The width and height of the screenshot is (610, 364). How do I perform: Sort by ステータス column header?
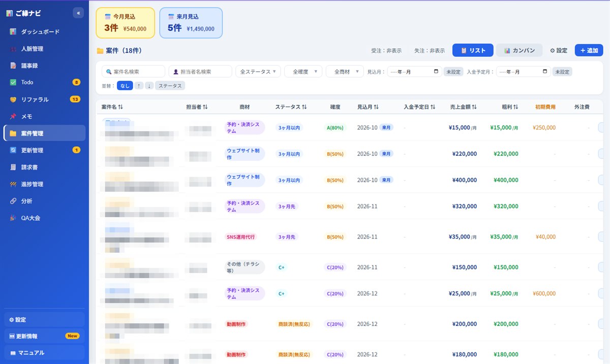(x=291, y=107)
